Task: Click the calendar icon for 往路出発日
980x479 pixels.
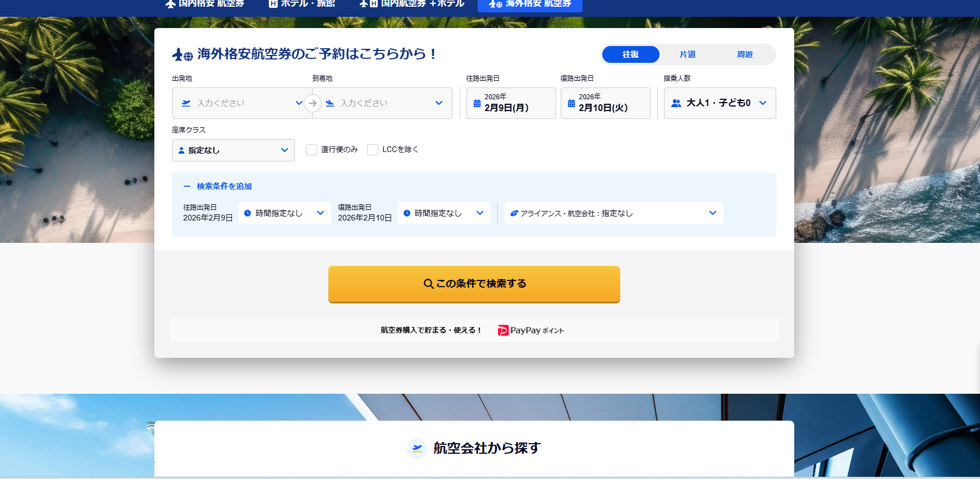Action: [x=477, y=103]
